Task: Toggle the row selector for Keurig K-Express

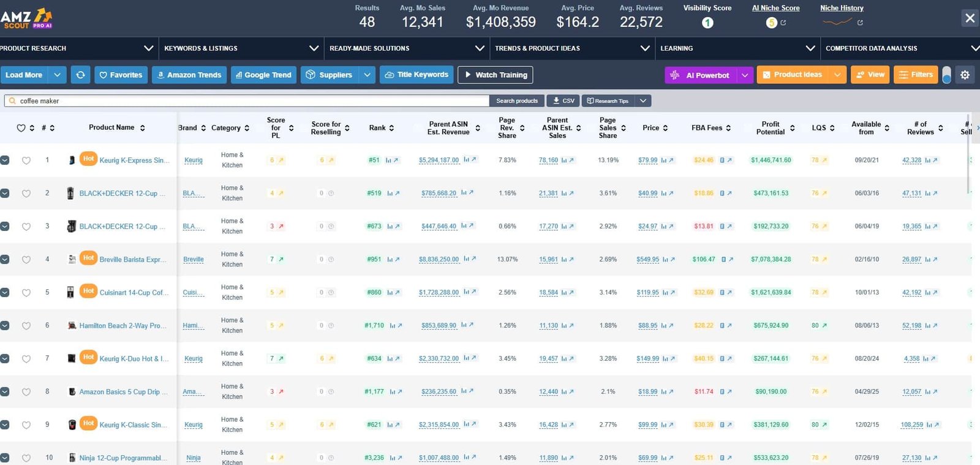Action: pyautogui.click(x=4, y=160)
